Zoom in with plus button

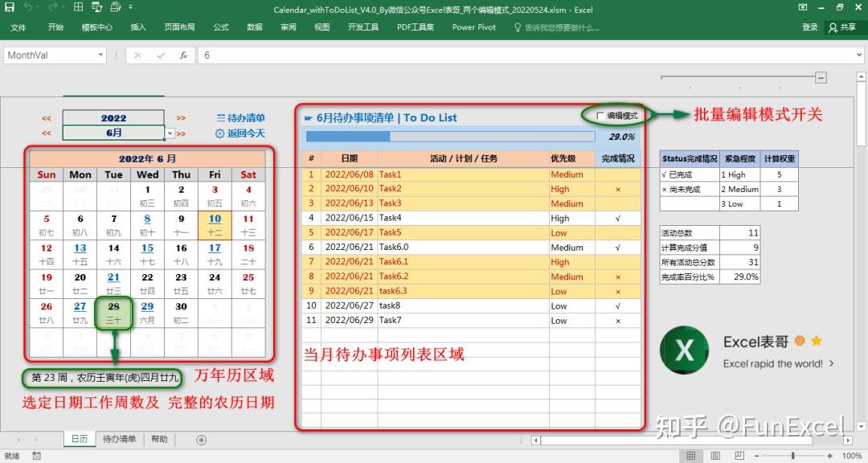(829, 455)
